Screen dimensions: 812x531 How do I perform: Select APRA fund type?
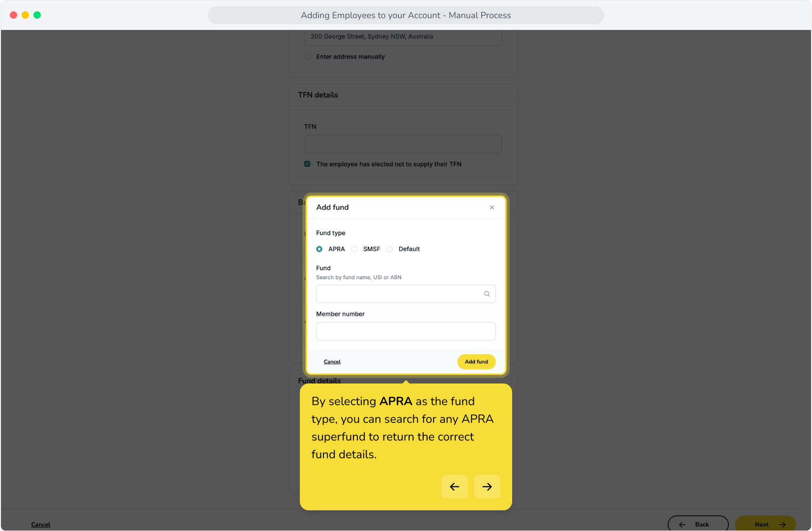pyautogui.click(x=319, y=249)
